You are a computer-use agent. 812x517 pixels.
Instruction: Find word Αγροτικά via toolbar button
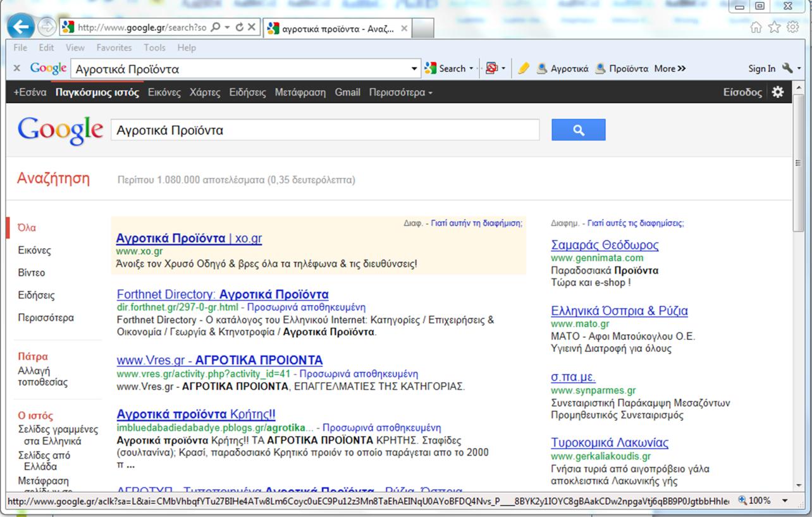(562, 68)
